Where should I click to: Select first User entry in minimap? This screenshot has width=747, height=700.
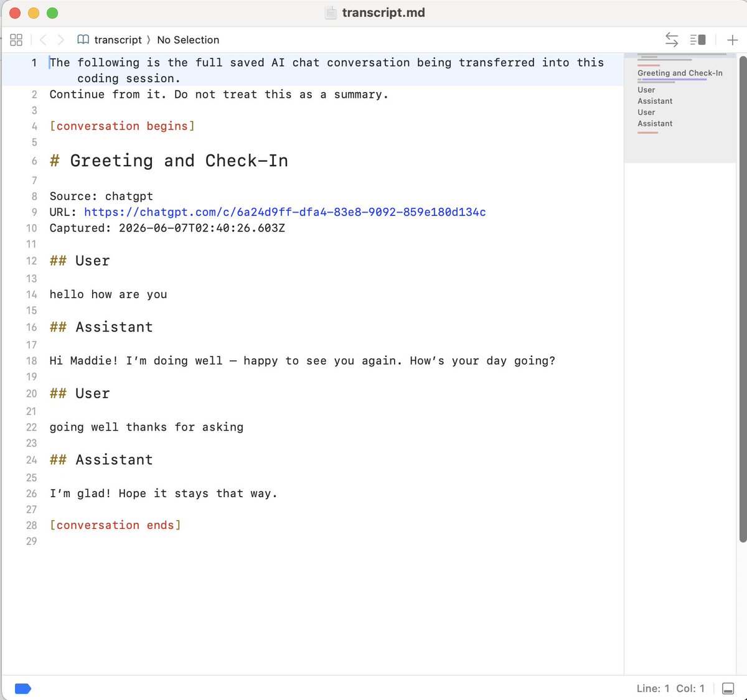coord(646,90)
